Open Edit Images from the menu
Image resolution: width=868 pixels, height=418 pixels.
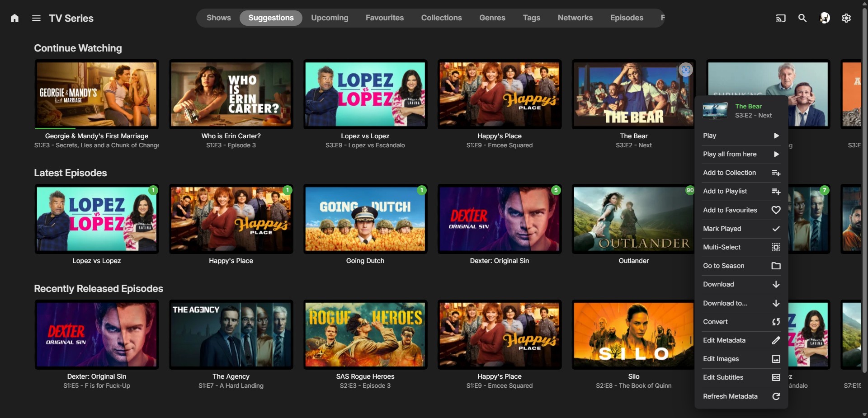click(x=741, y=359)
